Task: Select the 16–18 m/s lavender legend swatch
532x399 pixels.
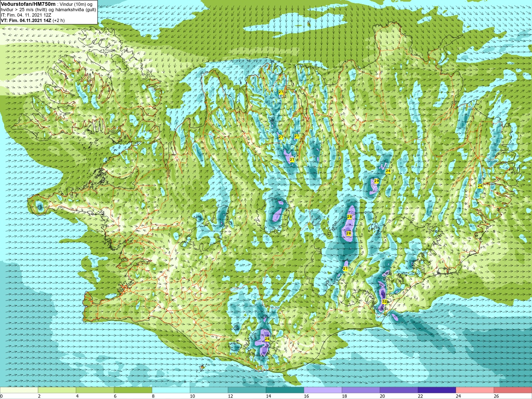Action: 323,390
